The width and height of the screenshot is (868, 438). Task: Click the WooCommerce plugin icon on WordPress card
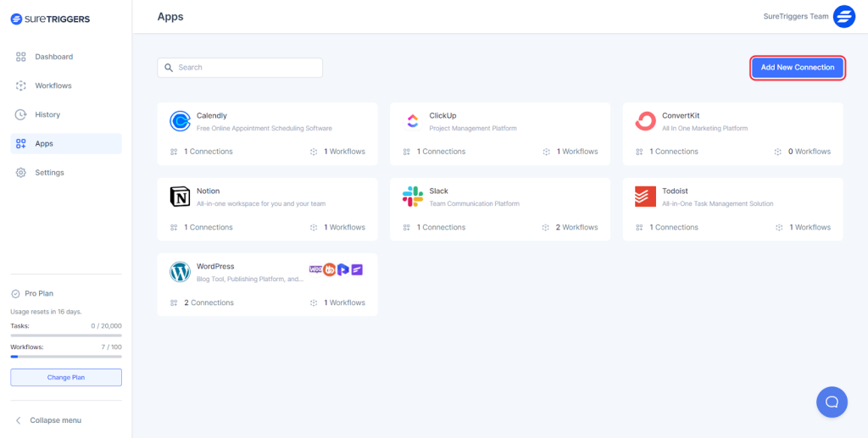click(315, 269)
